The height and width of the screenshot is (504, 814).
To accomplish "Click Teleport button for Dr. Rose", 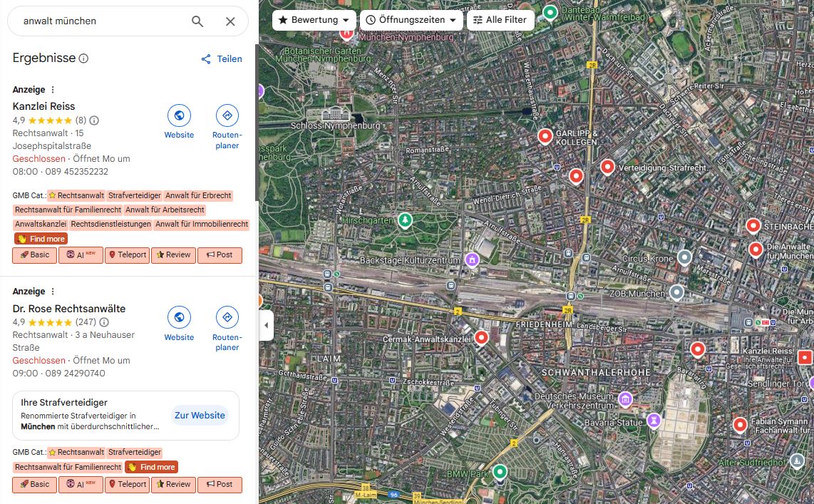I will pos(127,484).
